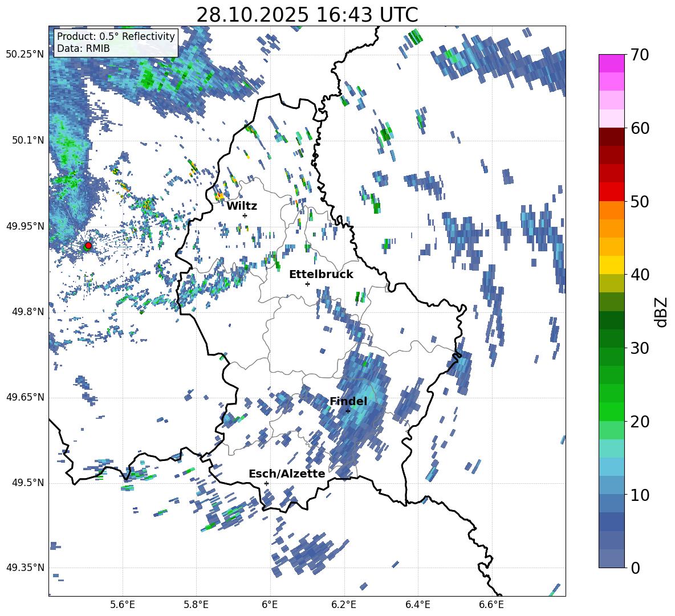Image resolution: width=675 pixels, height=616 pixels.
Task: Click the 30 colorbar tick value
Action: tap(640, 348)
